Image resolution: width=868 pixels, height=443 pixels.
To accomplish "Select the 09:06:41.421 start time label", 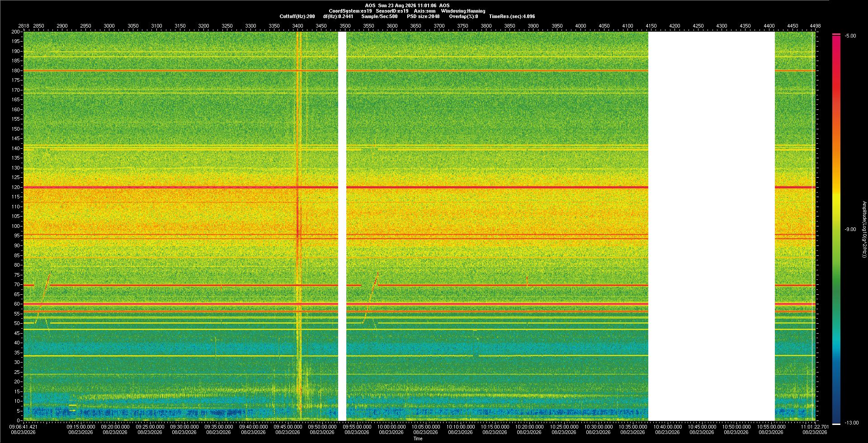I will click(24, 426).
